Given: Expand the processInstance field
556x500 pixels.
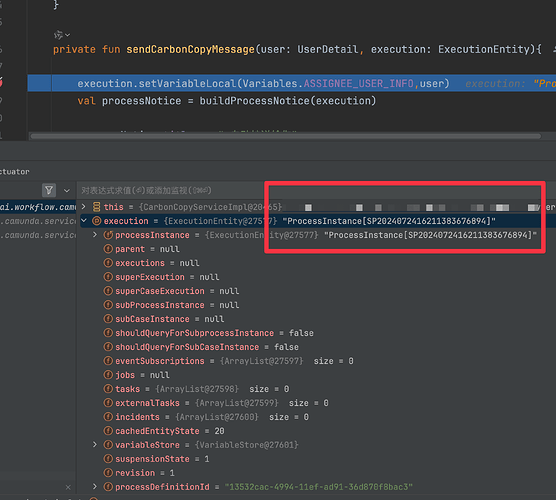Looking at the screenshot, I should [95, 235].
